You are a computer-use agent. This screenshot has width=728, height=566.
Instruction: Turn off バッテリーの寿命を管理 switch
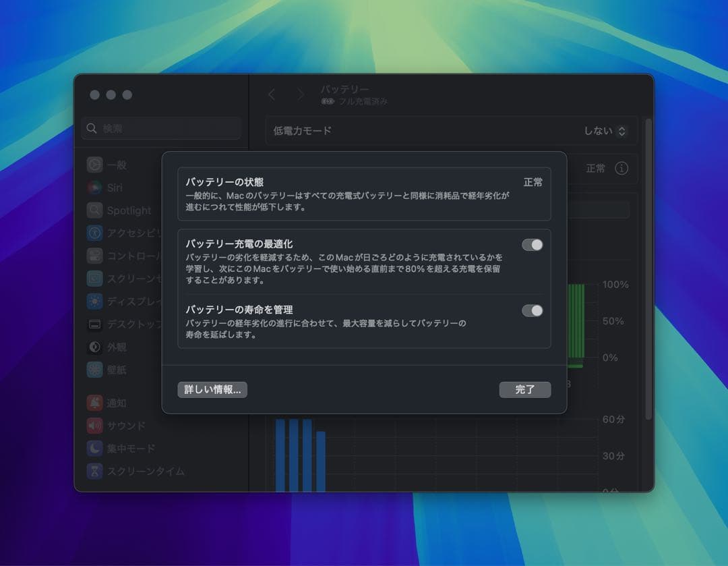pyautogui.click(x=532, y=311)
